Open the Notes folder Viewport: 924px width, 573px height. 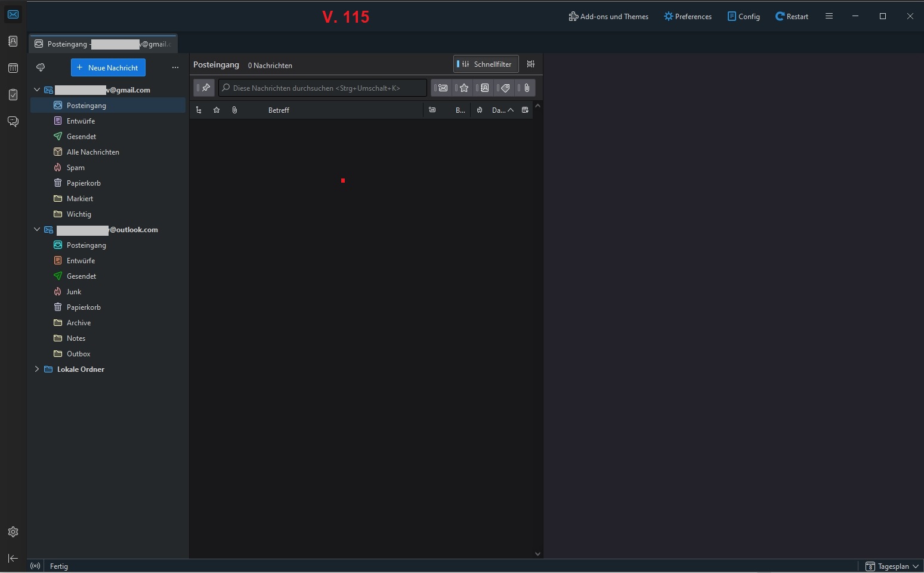[x=108, y=338]
